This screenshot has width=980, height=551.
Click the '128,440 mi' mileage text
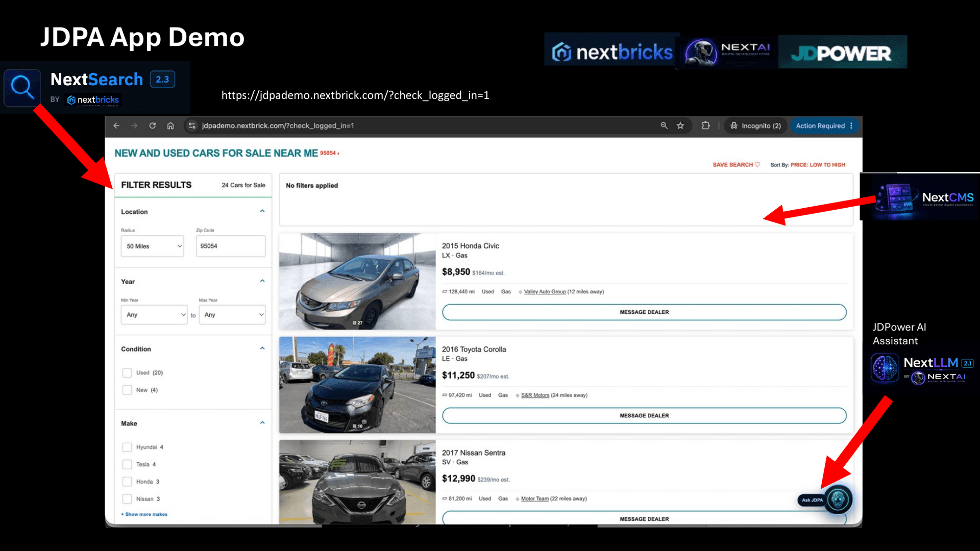[x=461, y=292]
